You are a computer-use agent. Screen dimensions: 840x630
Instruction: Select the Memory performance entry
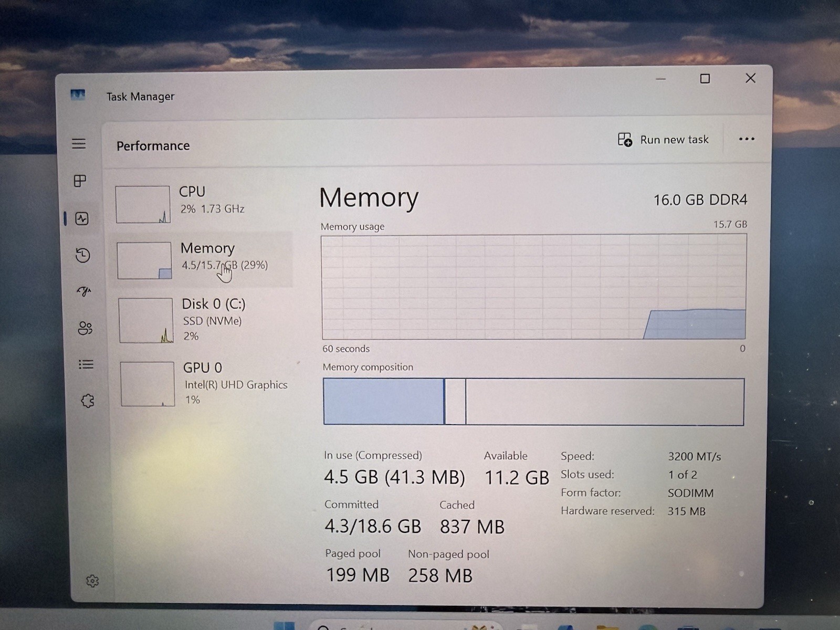click(x=204, y=260)
